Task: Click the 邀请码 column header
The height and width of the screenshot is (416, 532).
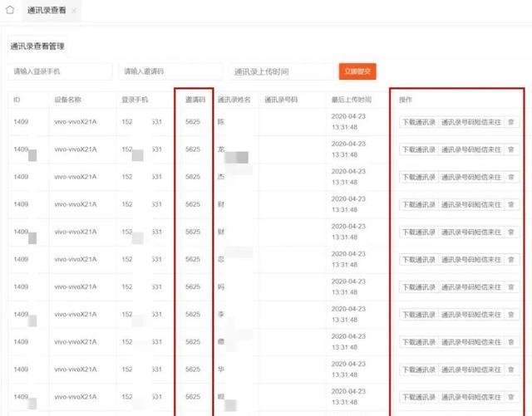Action: click(195, 100)
